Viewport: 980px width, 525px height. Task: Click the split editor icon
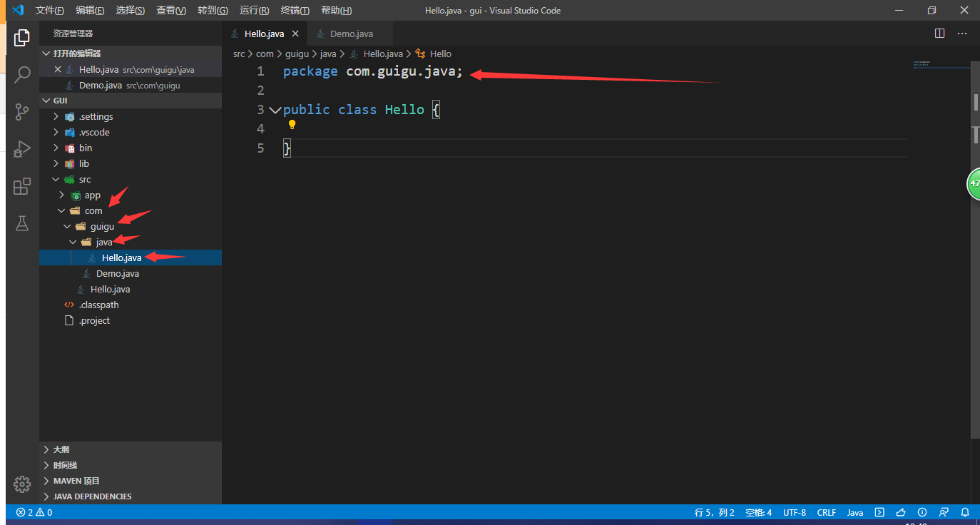[939, 33]
